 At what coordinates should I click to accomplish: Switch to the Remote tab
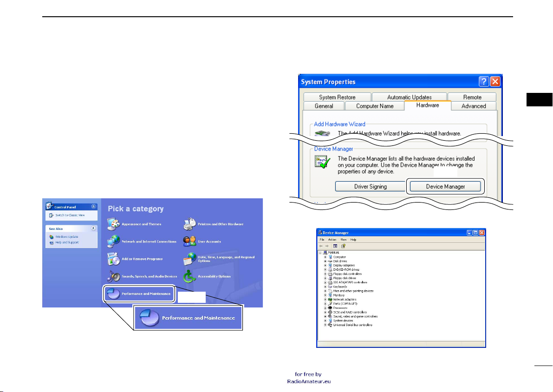coord(472,97)
